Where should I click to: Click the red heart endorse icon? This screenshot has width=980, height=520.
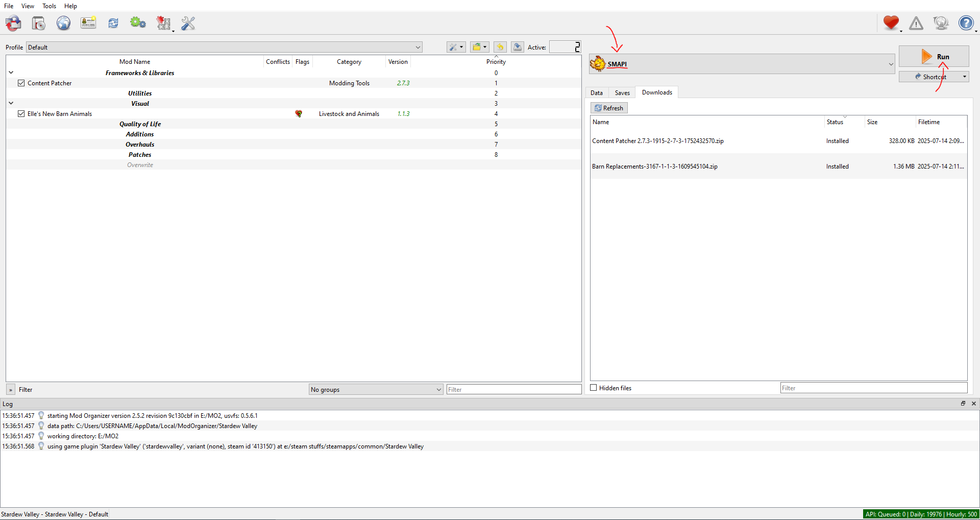point(891,23)
